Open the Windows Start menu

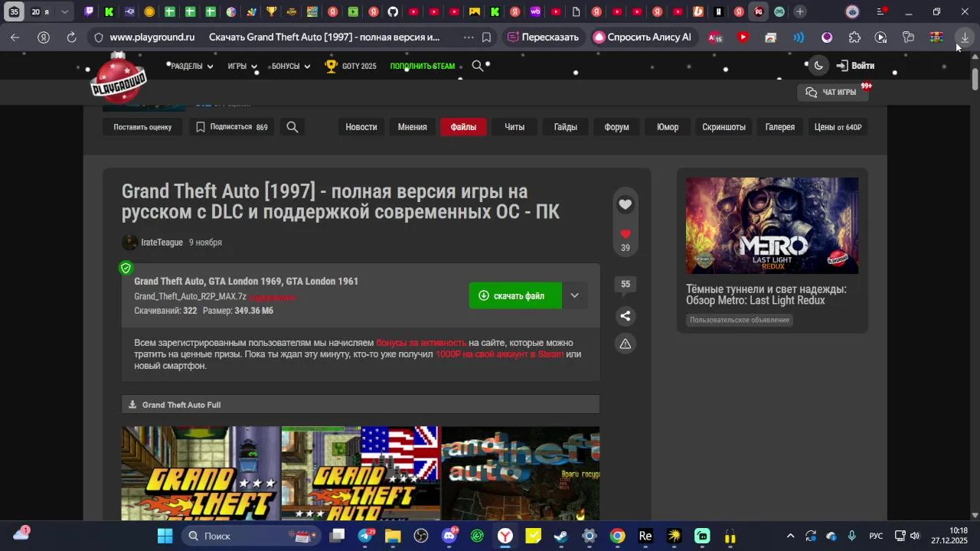tap(165, 536)
